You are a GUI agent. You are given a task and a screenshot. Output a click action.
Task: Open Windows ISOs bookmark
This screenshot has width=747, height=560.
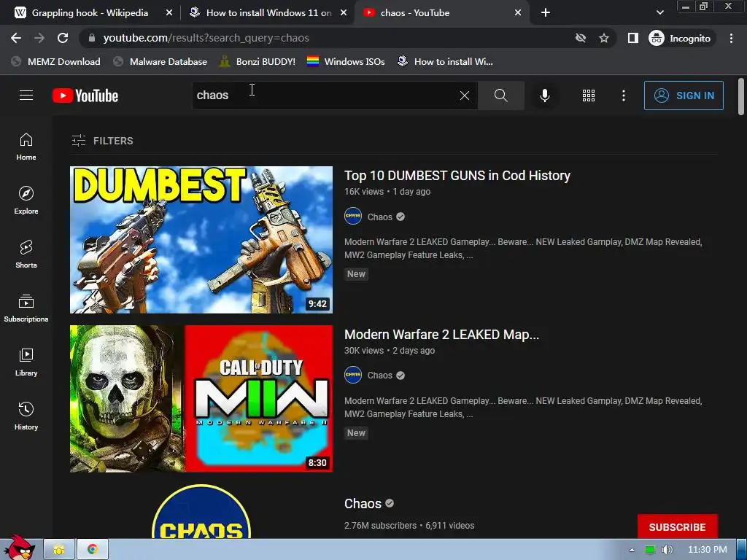click(x=346, y=61)
